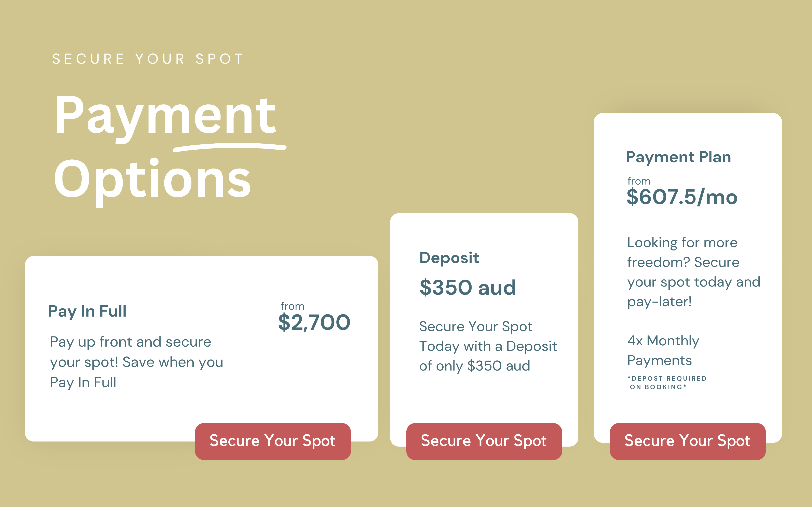The image size is (812, 507).
Task: Click the $350 aud price
Action: [x=467, y=288]
